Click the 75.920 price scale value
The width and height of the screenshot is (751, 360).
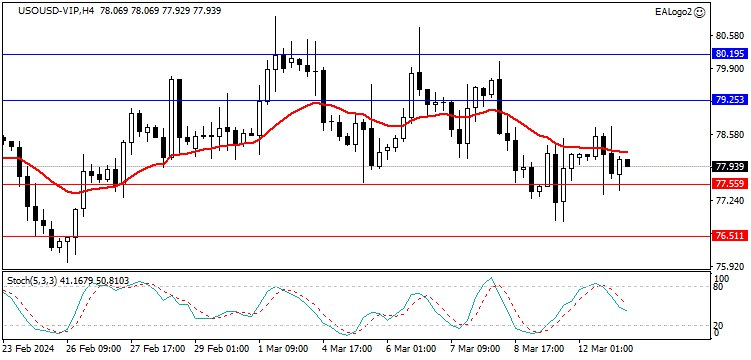[729, 267]
